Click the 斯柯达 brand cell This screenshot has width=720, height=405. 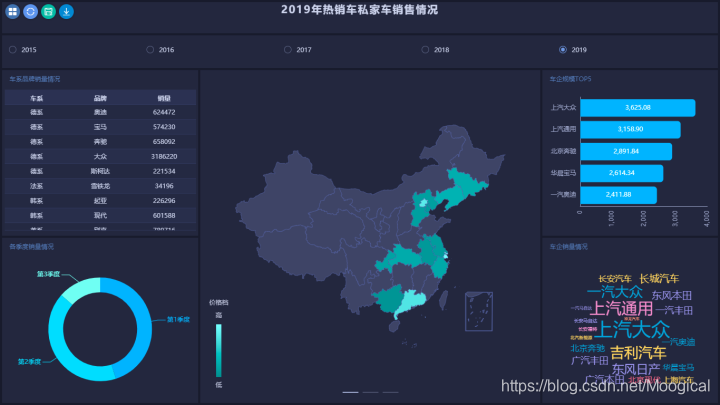point(100,171)
